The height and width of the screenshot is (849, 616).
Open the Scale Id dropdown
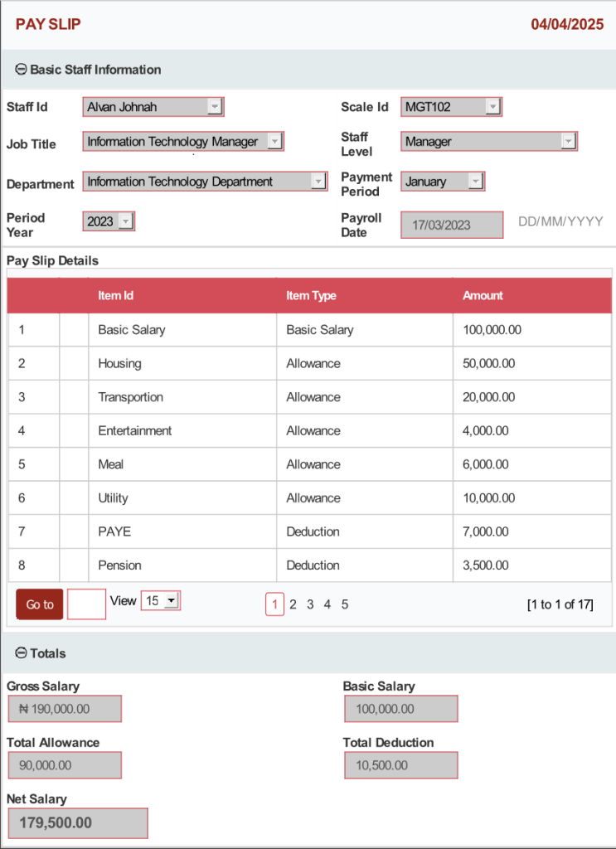coord(492,107)
